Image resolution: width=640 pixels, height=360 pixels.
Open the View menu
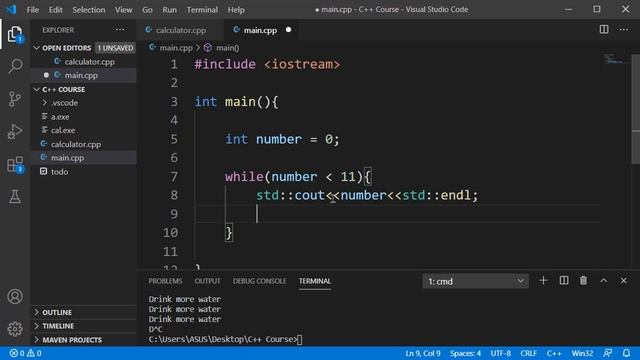pyautogui.click(x=123, y=9)
